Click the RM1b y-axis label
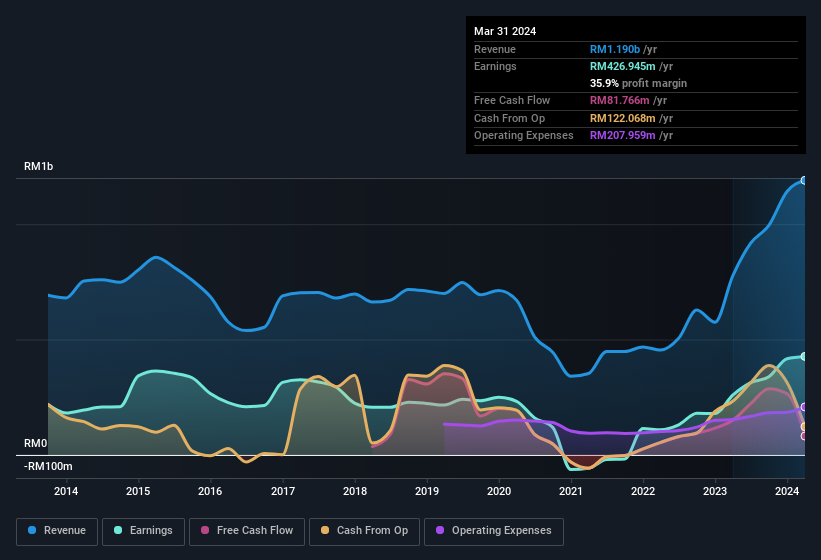 38,167
